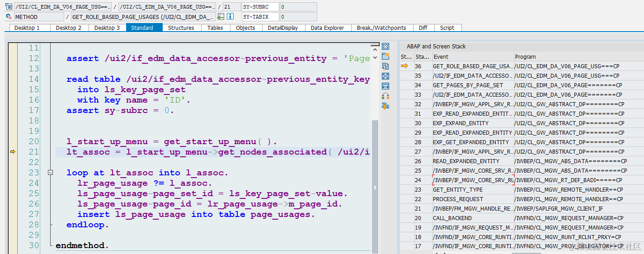Click the St... column header
Screen dimensions: 644x254
pos(406,56)
